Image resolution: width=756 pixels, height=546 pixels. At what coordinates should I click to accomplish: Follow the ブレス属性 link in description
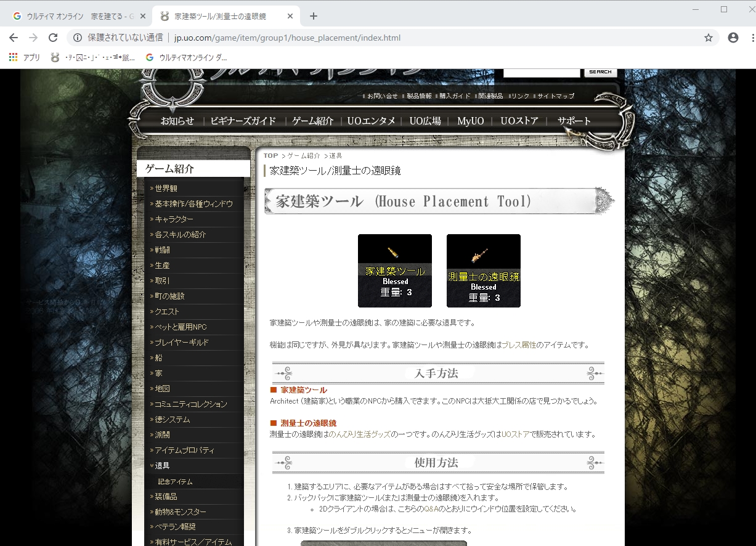519,345
